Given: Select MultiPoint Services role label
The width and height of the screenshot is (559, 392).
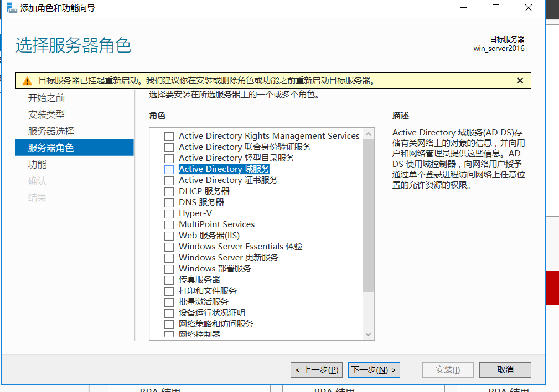Looking at the screenshot, I should (x=217, y=224).
